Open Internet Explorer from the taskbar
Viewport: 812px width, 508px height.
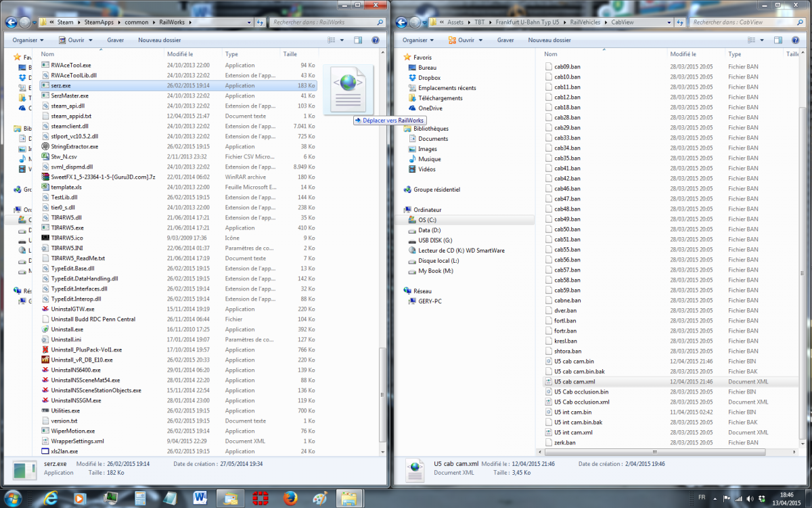pyautogui.click(x=50, y=499)
